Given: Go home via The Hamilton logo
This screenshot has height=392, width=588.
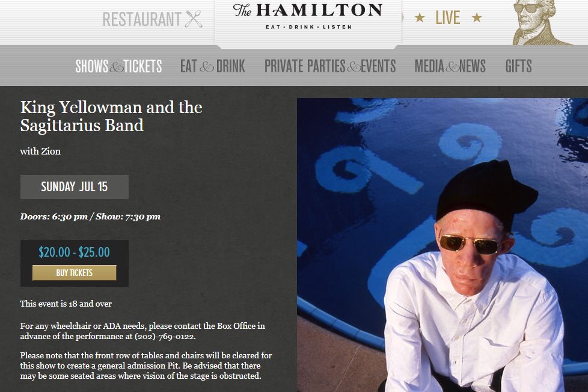Looking at the screenshot, I should (x=307, y=16).
